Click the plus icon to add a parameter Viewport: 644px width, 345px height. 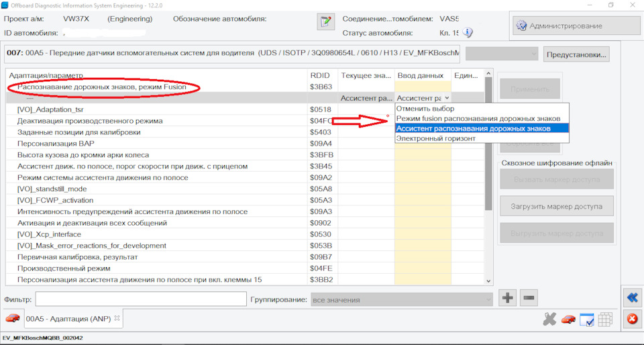point(508,298)
